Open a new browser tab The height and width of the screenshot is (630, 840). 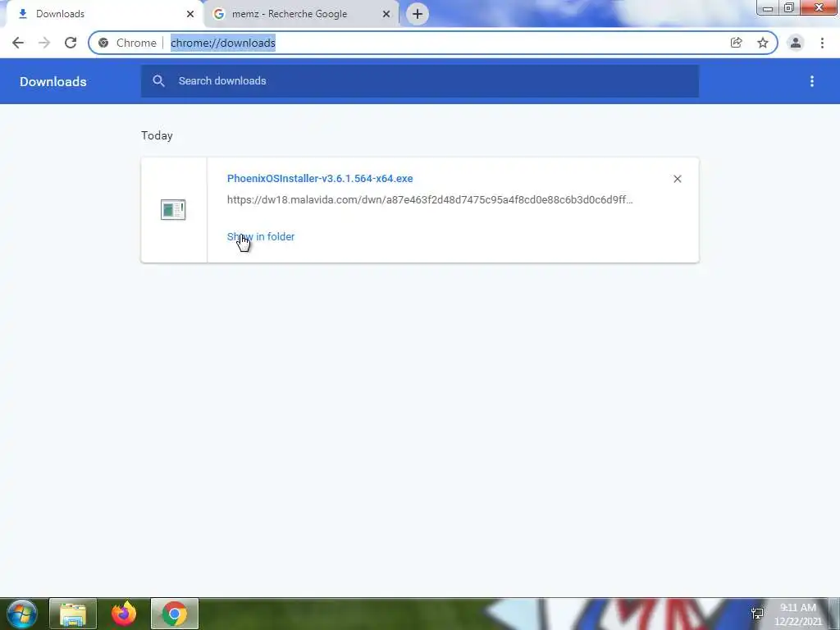(418, 14)
